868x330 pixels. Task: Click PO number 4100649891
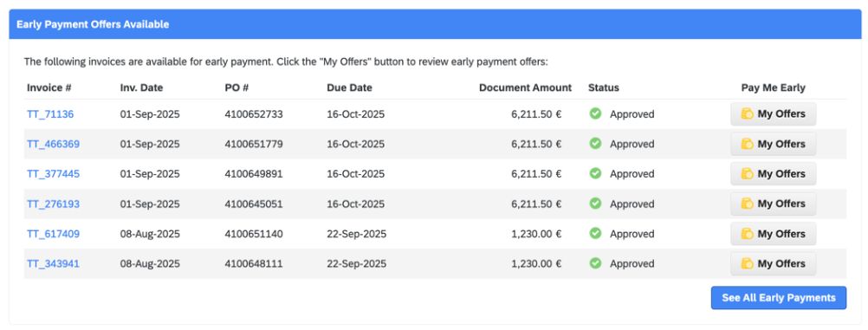254,174
